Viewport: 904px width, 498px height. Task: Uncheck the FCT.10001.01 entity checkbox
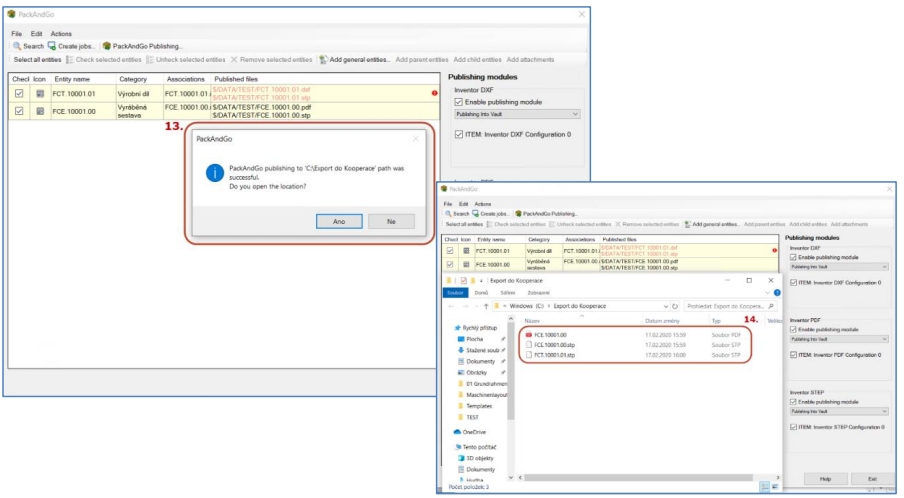(19, 93)
